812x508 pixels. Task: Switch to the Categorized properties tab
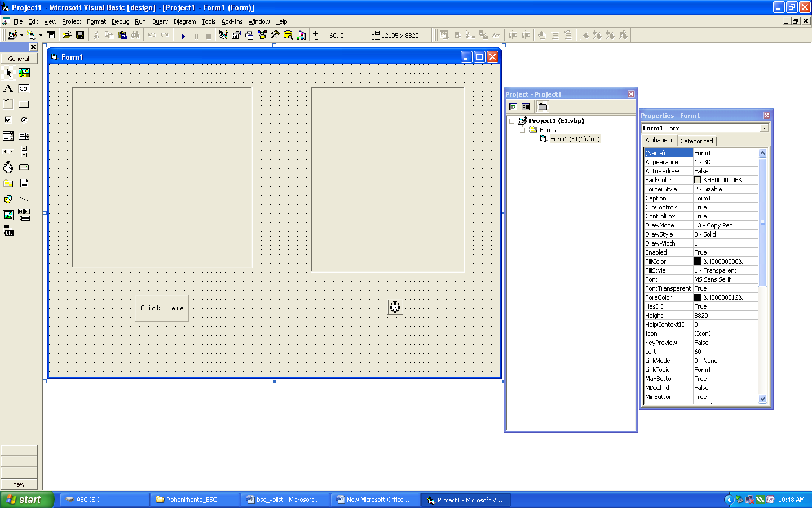[x=696, y=141]
